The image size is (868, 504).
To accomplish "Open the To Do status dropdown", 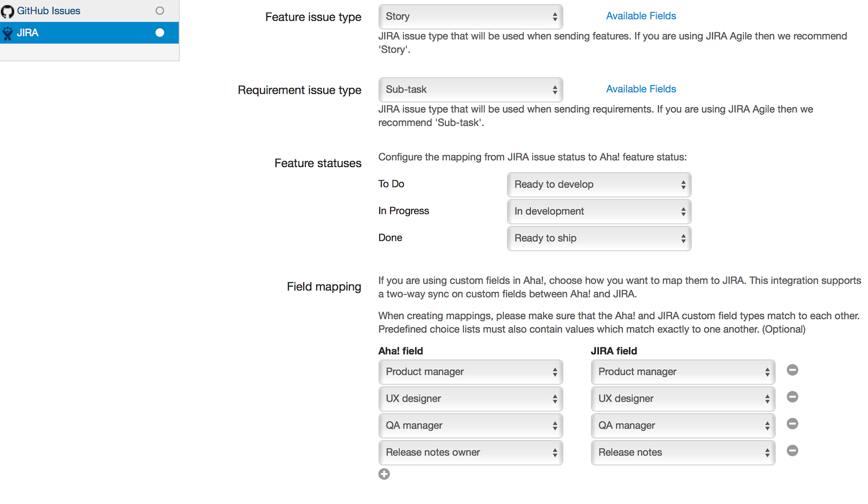I will (598, 184).
